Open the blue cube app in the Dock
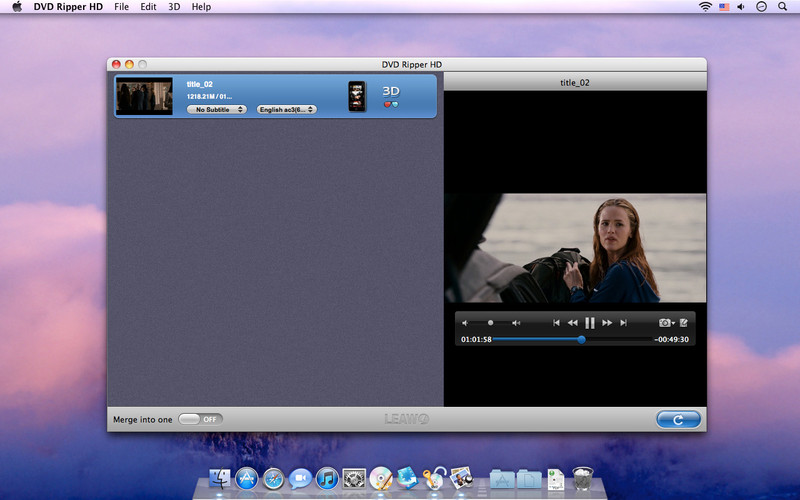Screen dimensions: 800x500 pyautogui.click(x=408, y=479)
